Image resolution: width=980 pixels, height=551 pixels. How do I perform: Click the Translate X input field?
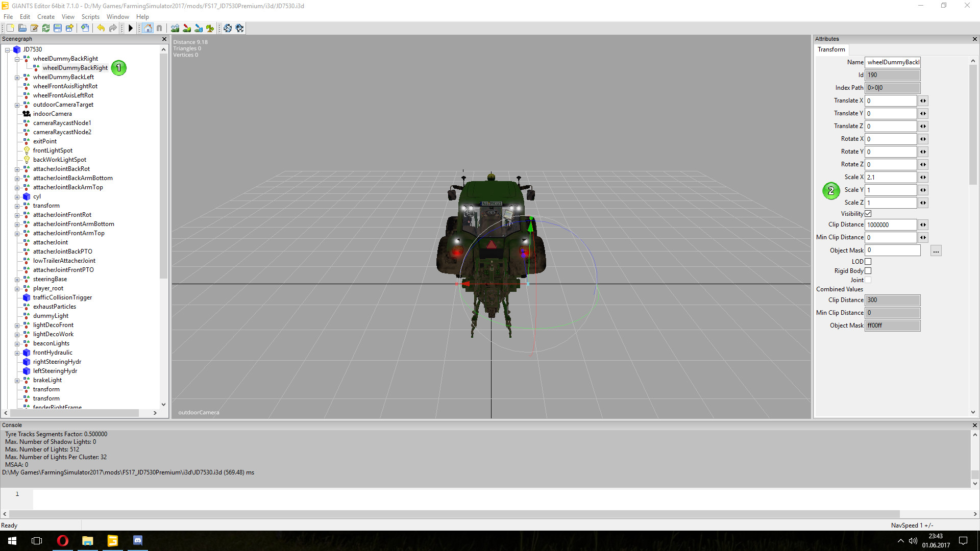click(x=891, y=101)
